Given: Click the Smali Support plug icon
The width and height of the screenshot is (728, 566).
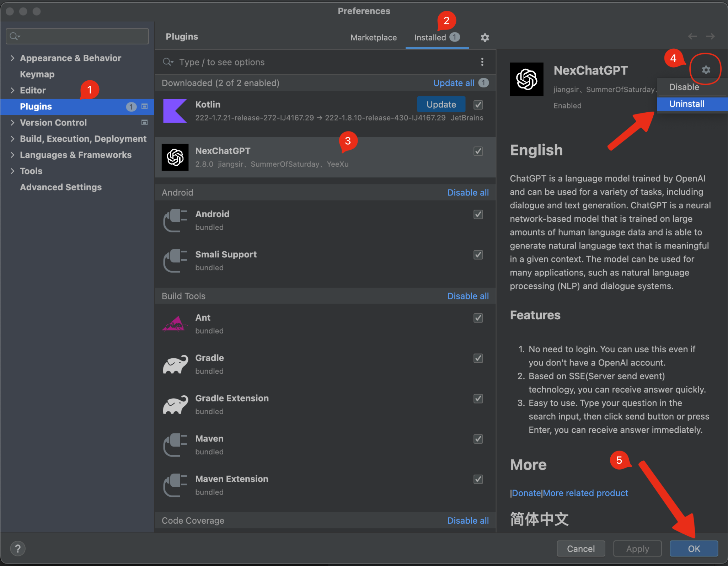Looking at the screenshot, I should [x=175, y=261].
